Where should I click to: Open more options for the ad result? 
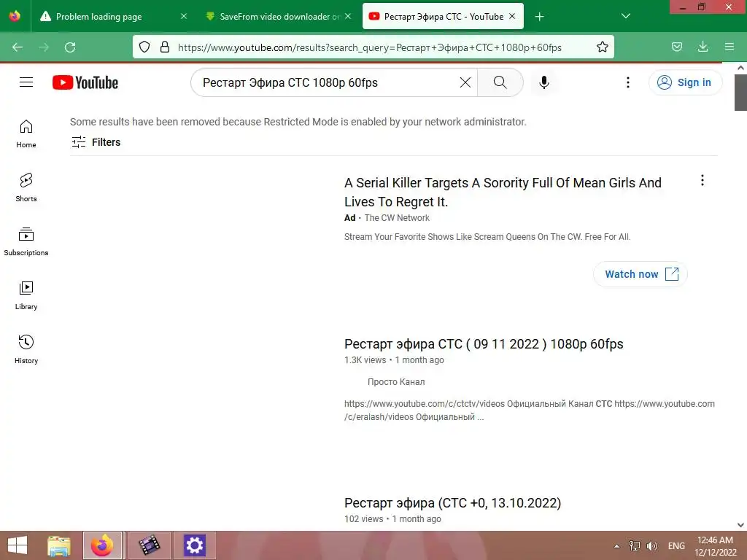pyautogui.click(x=703, y=180)
